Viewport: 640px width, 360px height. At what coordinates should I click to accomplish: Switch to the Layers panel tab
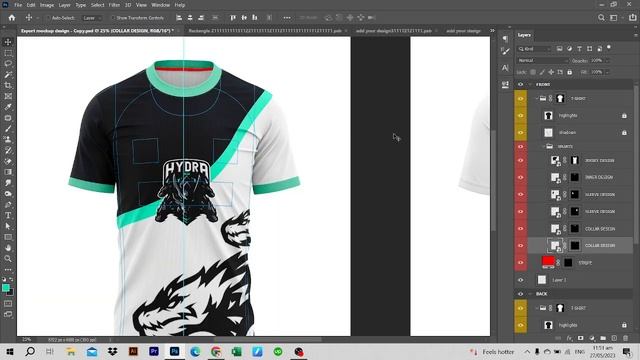524,35
